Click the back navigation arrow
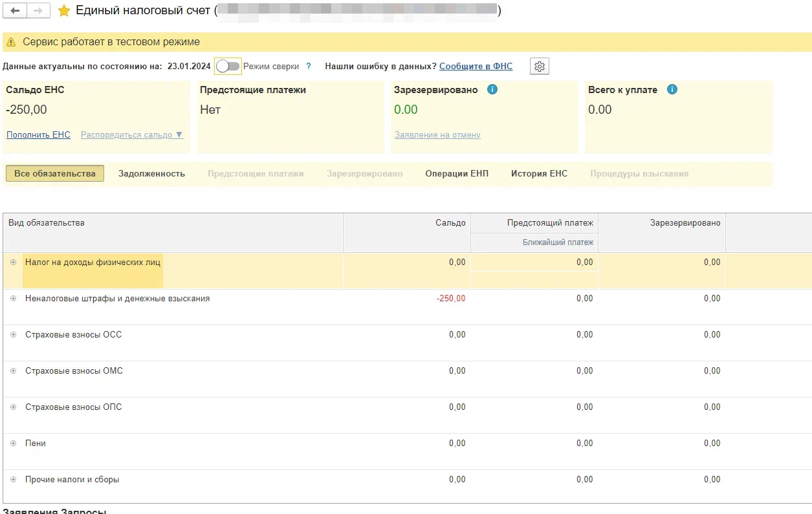The width and height of the screenshot is (812, 514). [x=15, y=11]
